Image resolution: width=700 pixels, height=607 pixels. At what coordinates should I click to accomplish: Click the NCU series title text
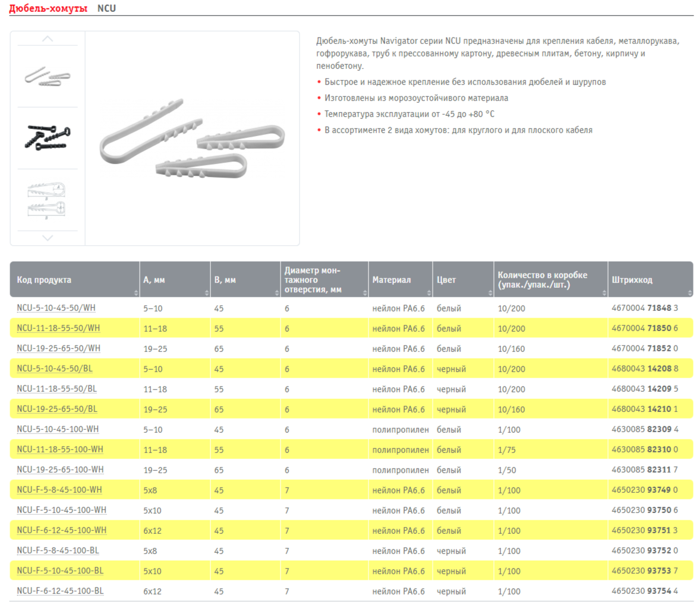(x=107, y=8)
